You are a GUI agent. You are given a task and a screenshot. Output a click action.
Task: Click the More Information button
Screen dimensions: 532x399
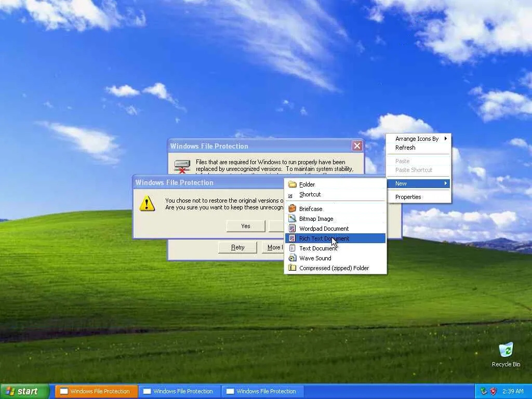[x=273, y=247]
